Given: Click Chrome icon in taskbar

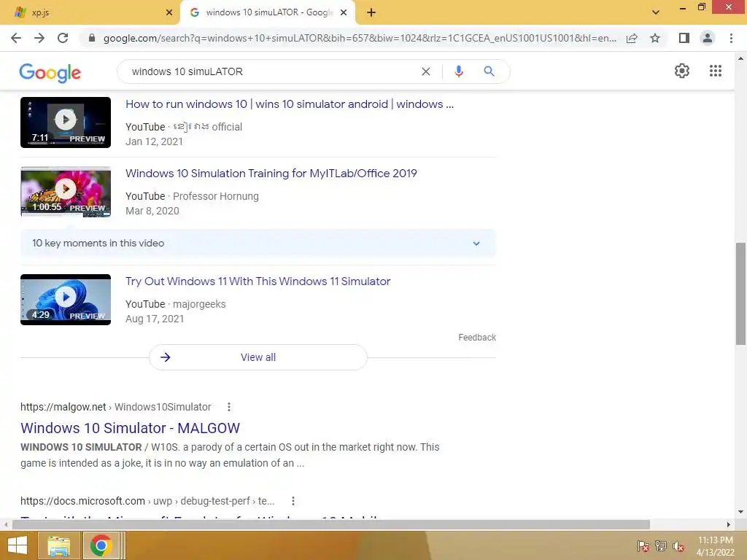Looking at the screenshot, I should tap(101, 545).
